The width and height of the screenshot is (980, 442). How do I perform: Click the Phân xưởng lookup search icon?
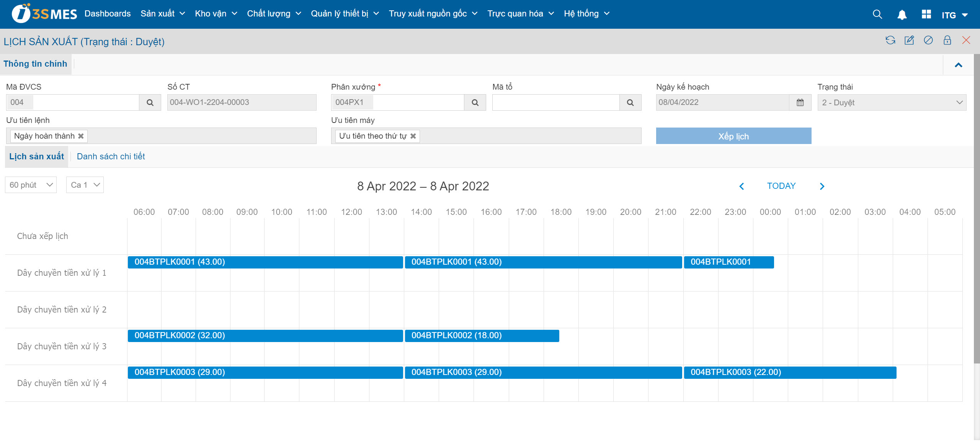(x=475, y=102)
